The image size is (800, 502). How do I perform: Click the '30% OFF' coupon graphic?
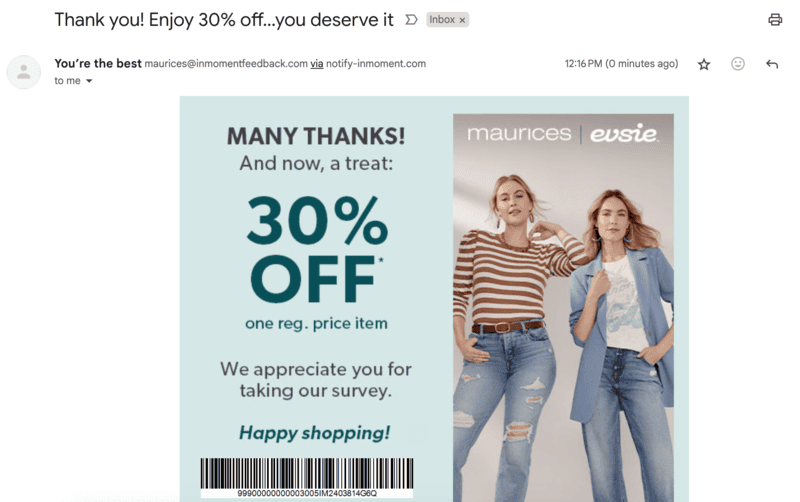pyautogui.click(x=317, y=250)
